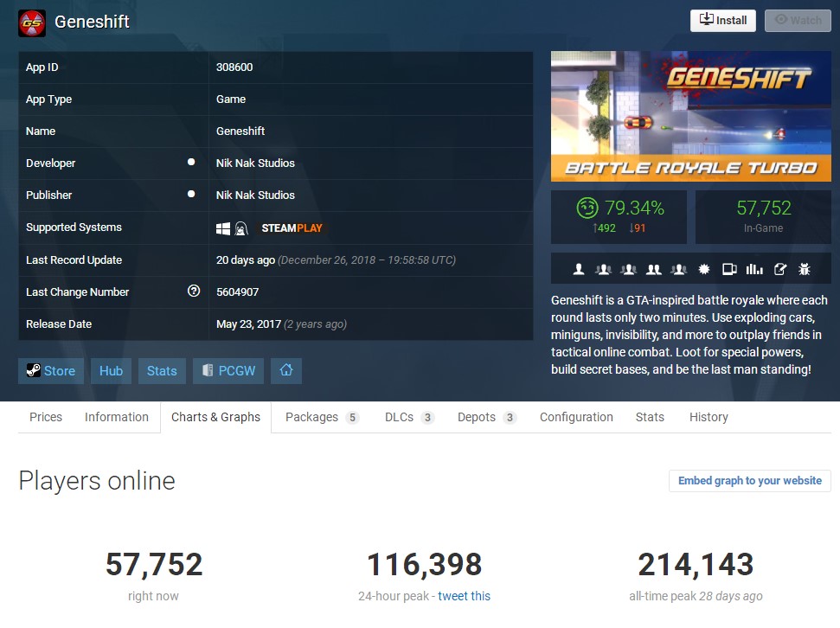Click the Nik Nak Studios publisher value
The image size is (840, 628).
[x=255, y=195]
